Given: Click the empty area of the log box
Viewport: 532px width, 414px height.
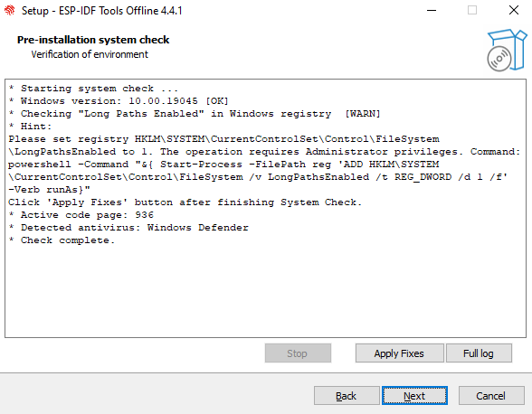Looking at the screenshot, I should coord(265,292).
